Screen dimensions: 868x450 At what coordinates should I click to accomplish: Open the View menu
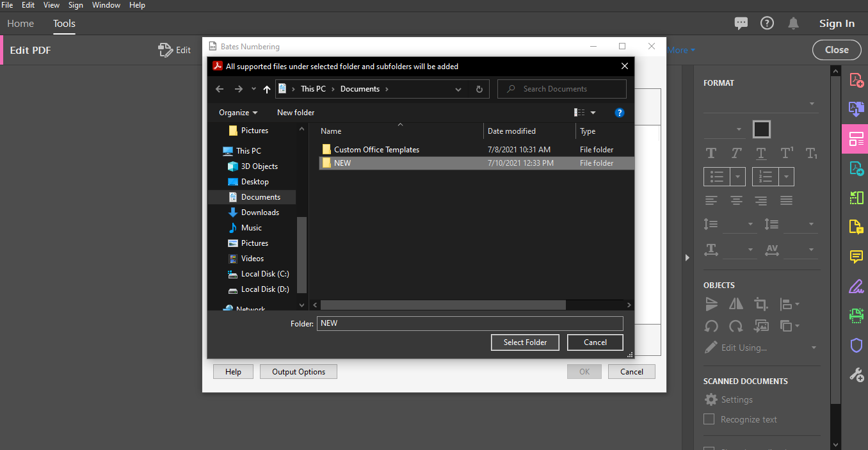coord(51,5)
